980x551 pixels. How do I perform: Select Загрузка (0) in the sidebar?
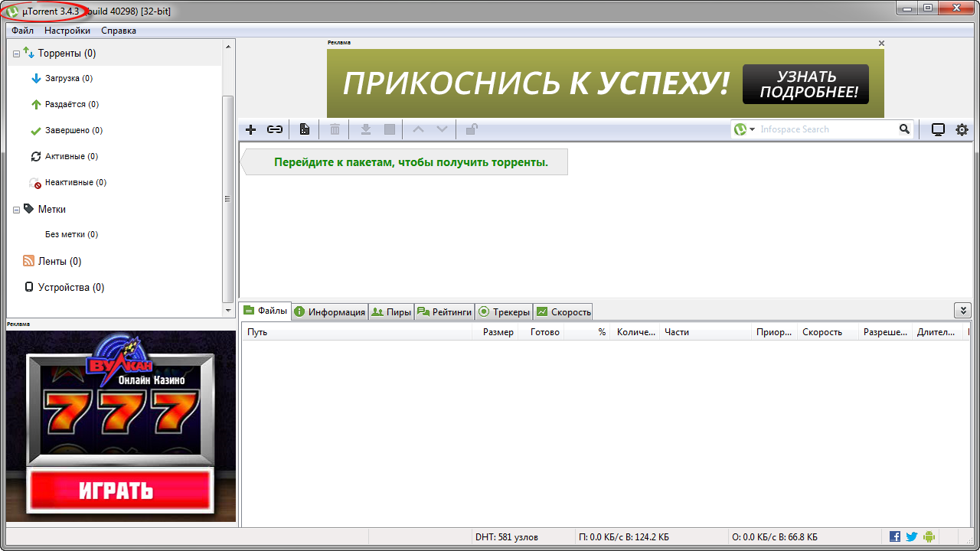(x=68, y=78)
